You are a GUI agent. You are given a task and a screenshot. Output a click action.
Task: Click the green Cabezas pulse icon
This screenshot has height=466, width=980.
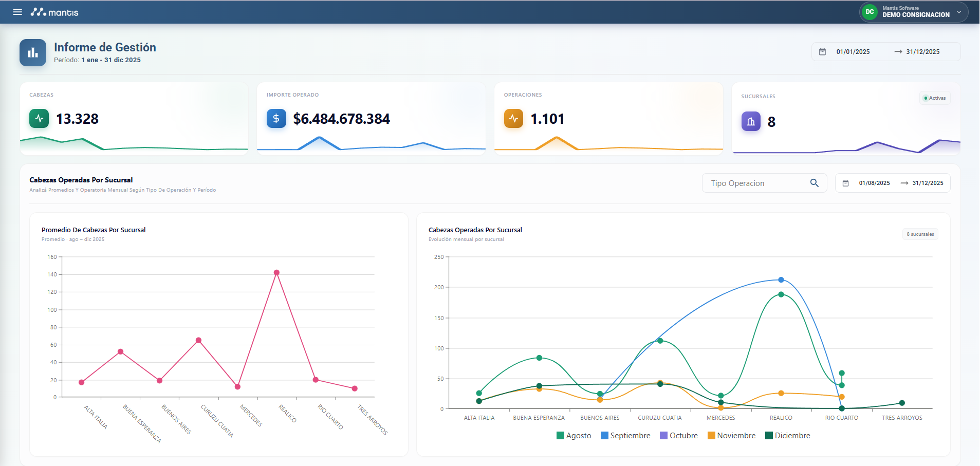pyautogui.click(x=39, y=119)
